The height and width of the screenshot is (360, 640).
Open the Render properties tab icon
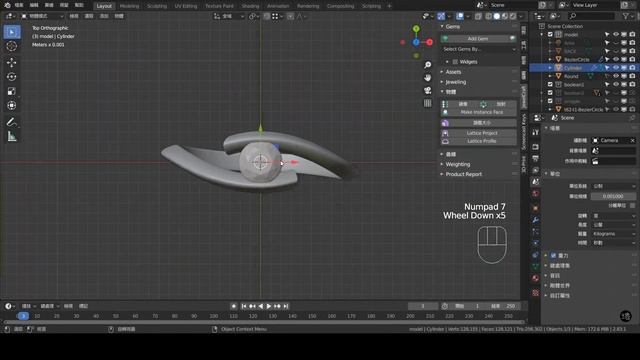point(536,147)
